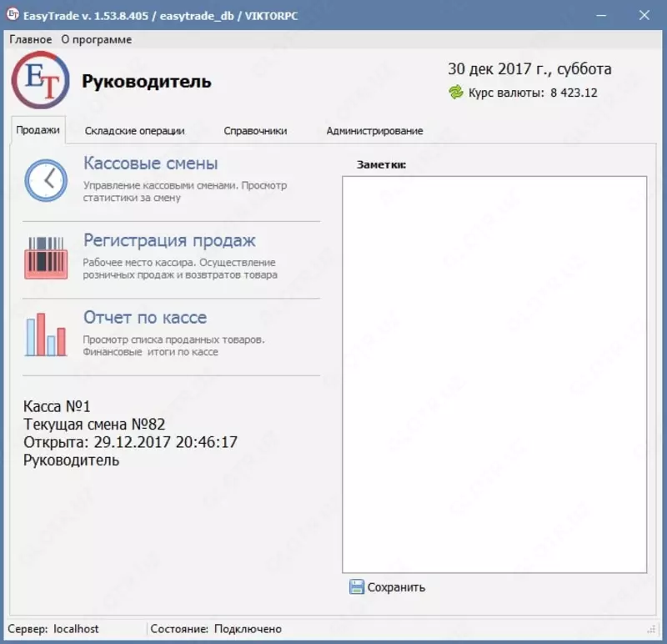Switch to the Складские операции tab

pos(134,131)
